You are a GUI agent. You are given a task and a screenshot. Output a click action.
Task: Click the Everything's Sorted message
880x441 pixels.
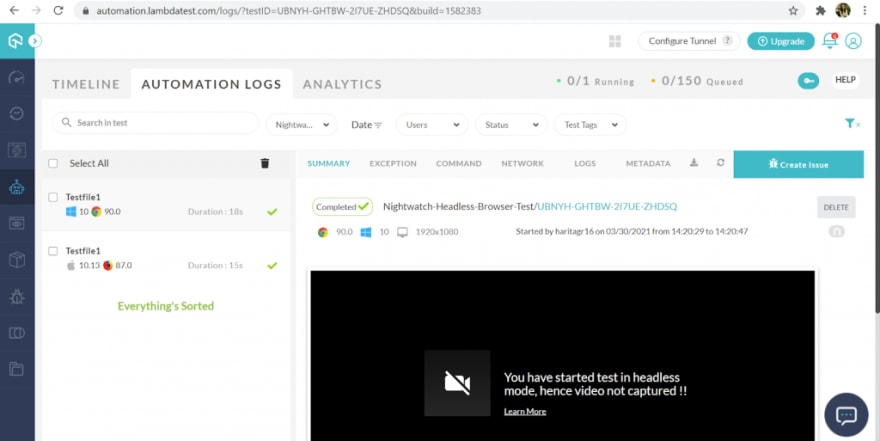point(166,306)
